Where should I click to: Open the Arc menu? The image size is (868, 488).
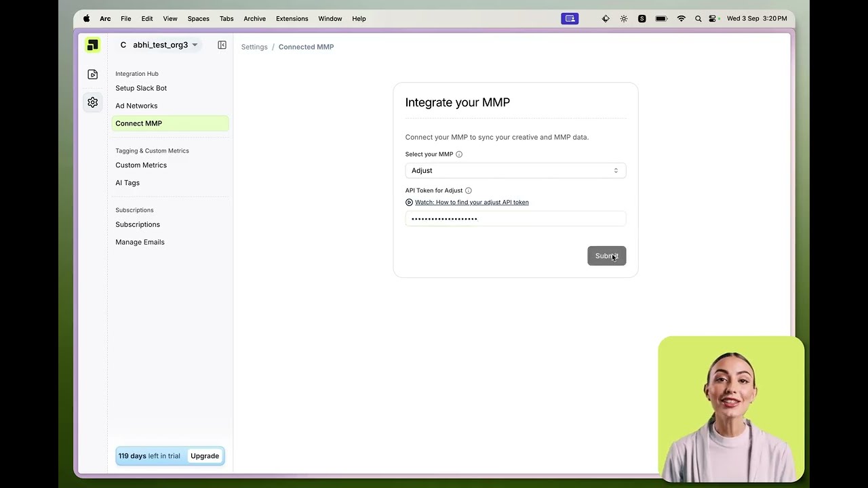click(x=105, y=19)
